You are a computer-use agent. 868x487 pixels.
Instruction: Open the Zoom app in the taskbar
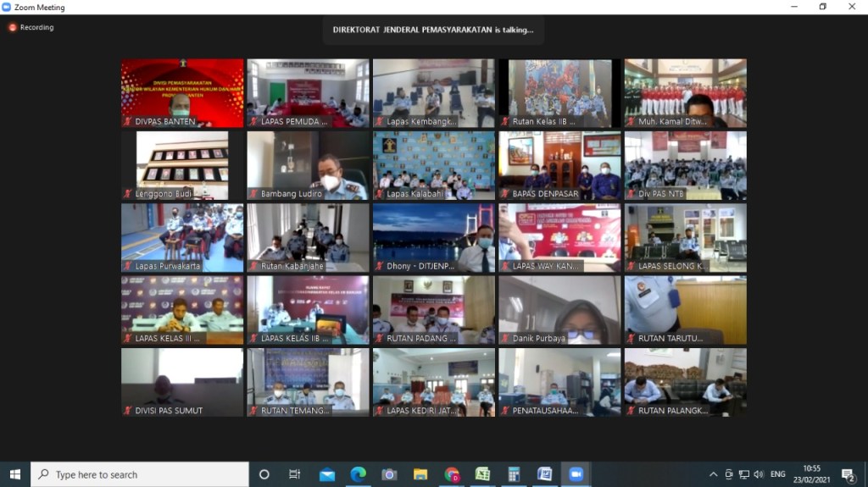pyautogui.click(x=576, y=474)
